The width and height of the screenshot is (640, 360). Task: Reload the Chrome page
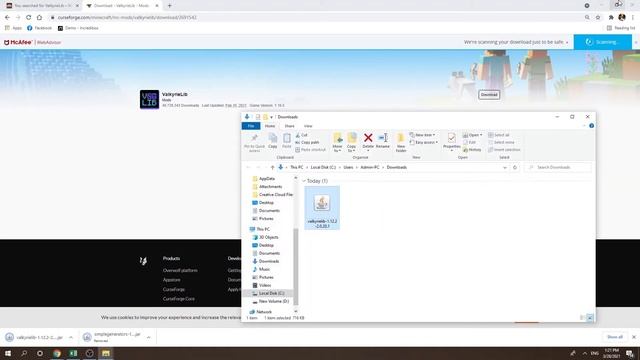pos(29,18)
